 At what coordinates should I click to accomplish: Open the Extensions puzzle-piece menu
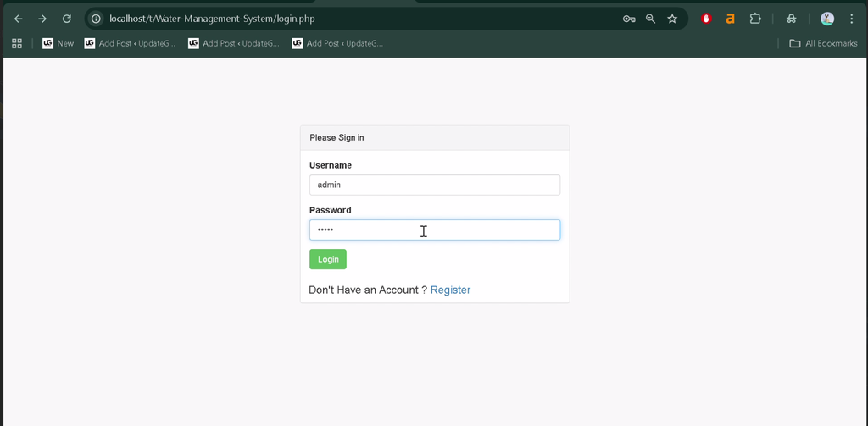tap(755, 19)
